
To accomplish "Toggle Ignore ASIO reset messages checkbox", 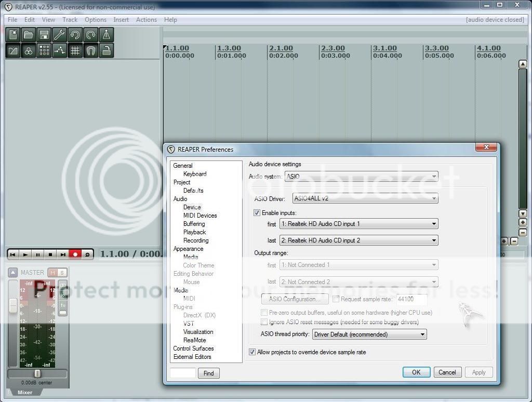I will [x=264, y=321].
